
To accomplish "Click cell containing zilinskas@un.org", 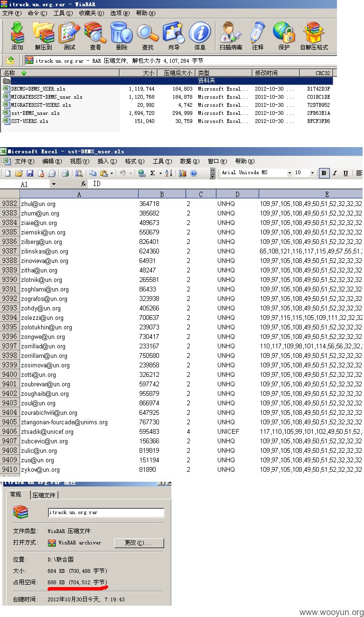I will 79,251.
